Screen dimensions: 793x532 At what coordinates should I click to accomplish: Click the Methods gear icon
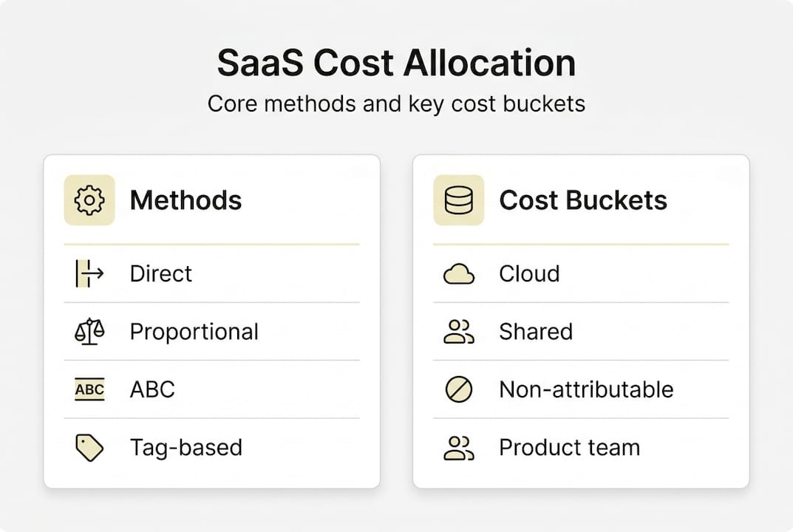(89, 200)
